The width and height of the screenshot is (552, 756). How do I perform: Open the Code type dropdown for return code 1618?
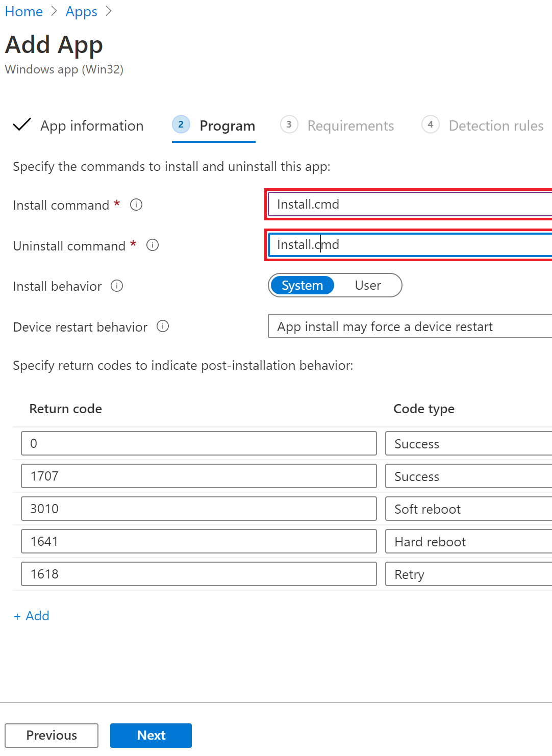(468, 574)
